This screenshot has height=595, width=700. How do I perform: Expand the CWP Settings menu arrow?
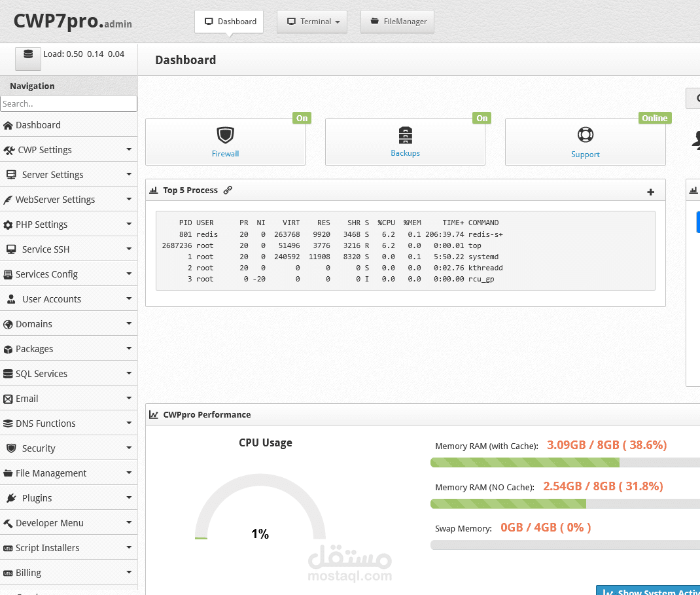(x=129, y=149)
